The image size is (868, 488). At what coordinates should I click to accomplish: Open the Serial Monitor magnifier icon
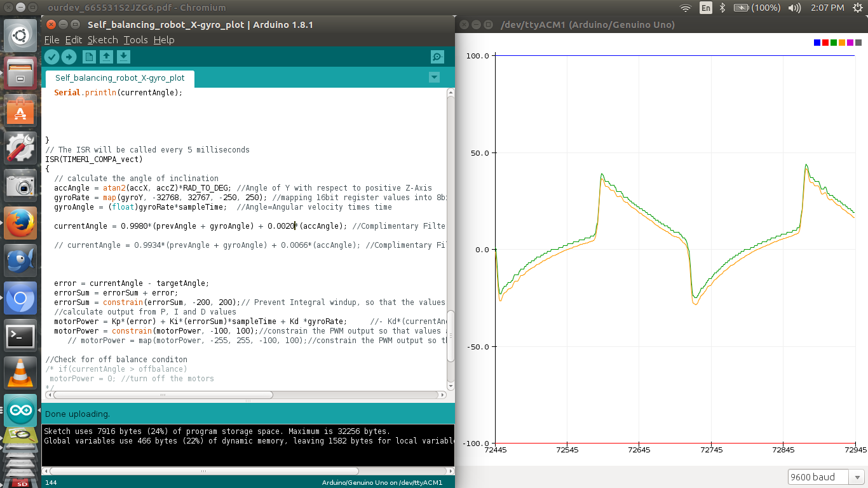(437, 57)
